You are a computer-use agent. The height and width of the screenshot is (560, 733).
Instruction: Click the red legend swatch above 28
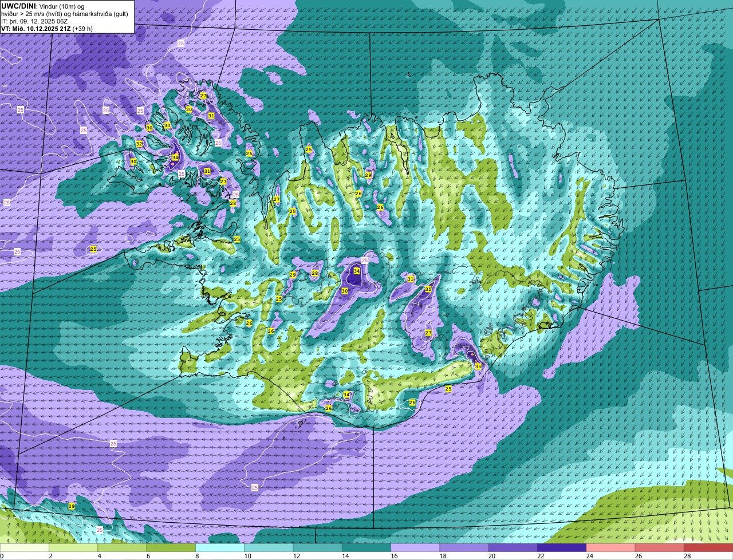(x=708, y=547)
